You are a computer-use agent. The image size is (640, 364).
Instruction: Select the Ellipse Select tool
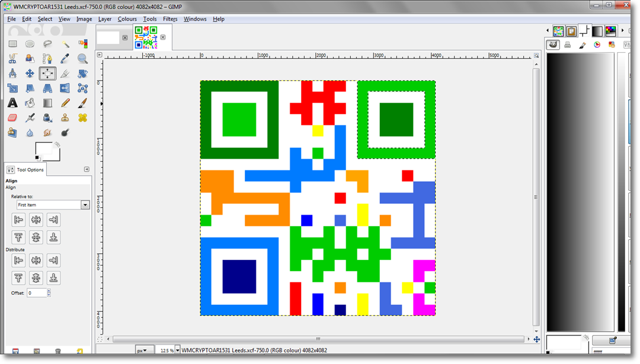(x=30, y=44)
